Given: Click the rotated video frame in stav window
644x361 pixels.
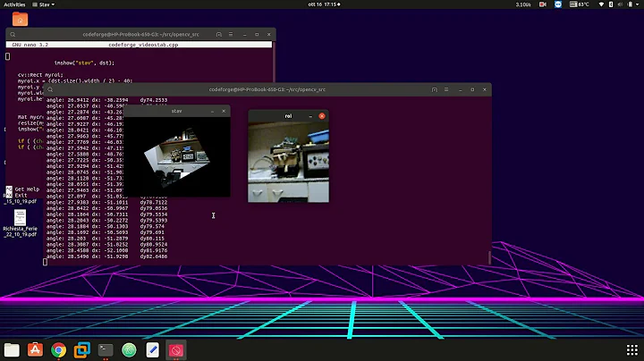Looking at the screenshot, I should (176, 158).
